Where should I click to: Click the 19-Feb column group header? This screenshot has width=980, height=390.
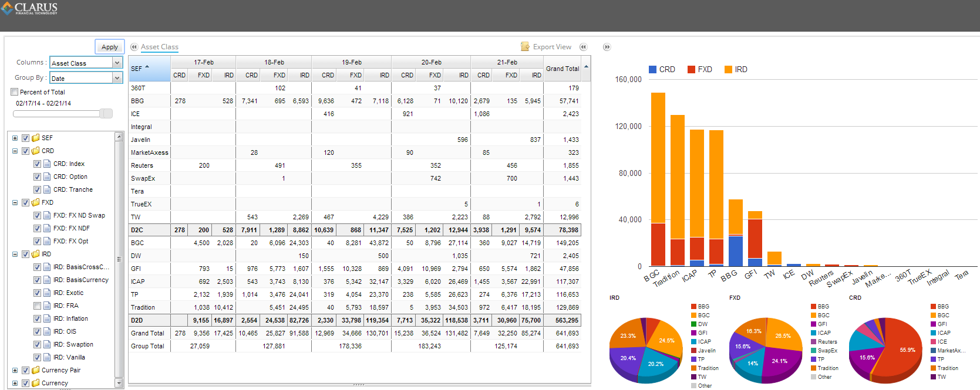click(x=352, y=62)
